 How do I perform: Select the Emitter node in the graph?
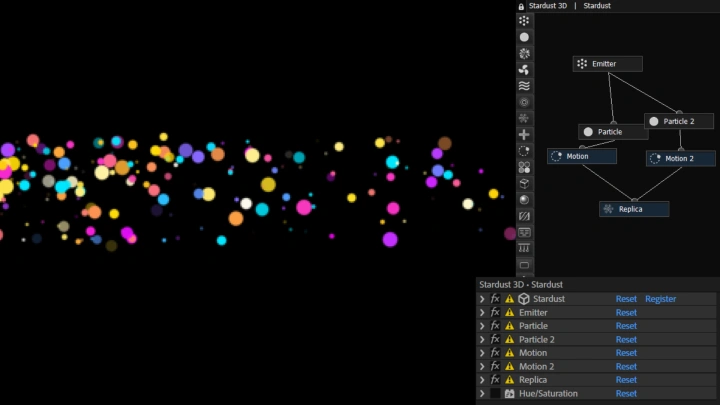[x=608, y=64]
